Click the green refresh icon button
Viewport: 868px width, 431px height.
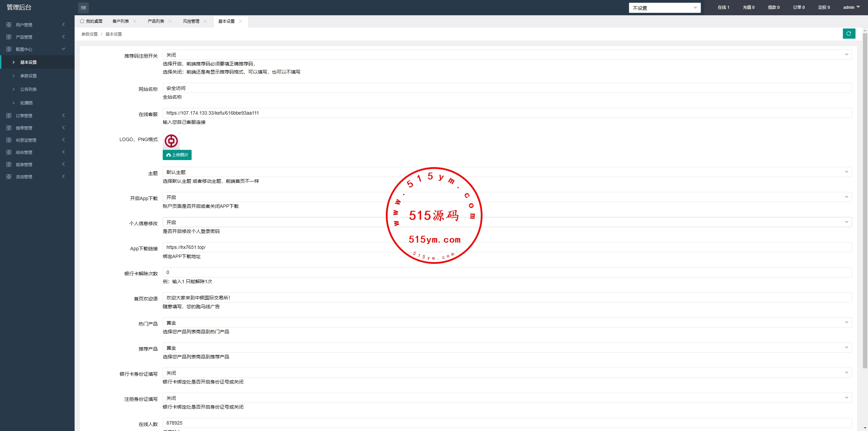tap(849, 34)
